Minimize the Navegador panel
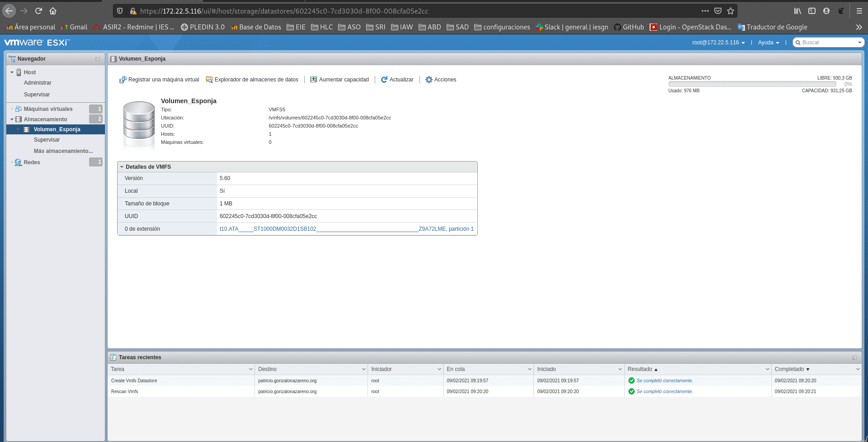868x442 pixels. tap(98, 59)
